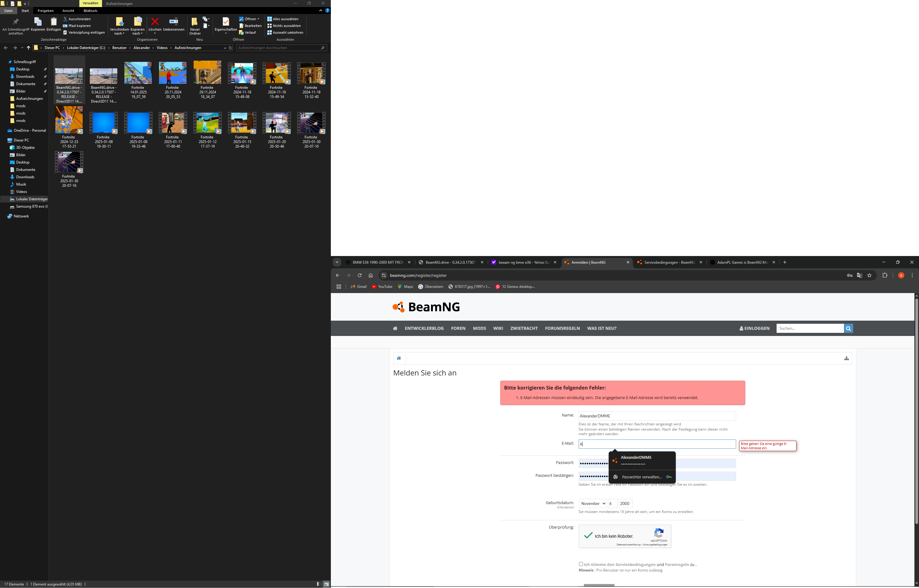Click Neuer Ordner icon in ribbon

pyautogui.click(x=195, y=21)
